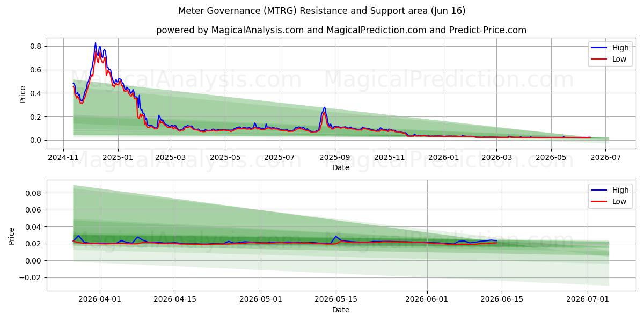
Task: Click the '0.02' y-axis tick in lower chart
Action: (x=34, y=244)
